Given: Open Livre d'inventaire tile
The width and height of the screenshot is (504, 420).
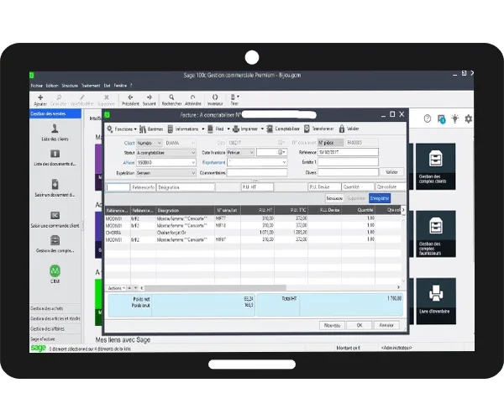Looking at the screenshot, I should pos(435,301).
